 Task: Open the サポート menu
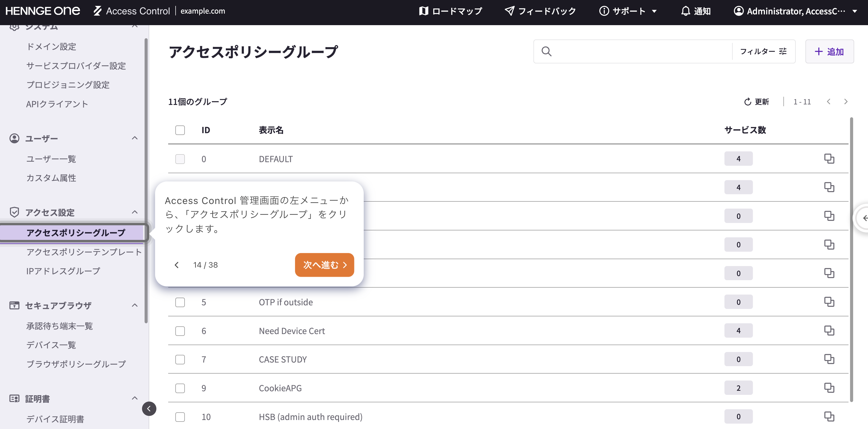627,11
